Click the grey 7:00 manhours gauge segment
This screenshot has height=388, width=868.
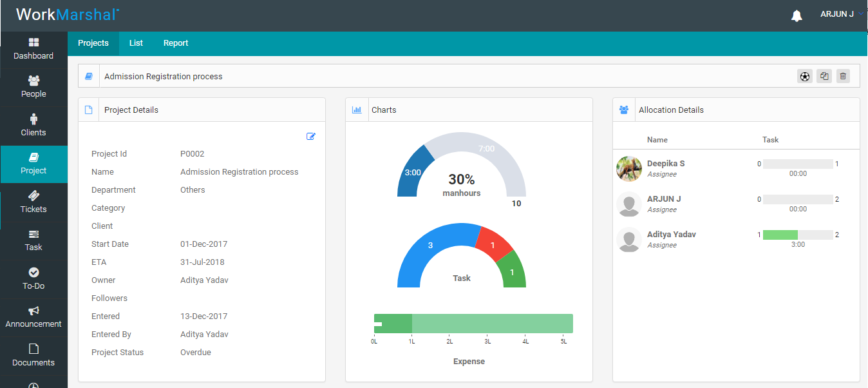click(487, 149)
